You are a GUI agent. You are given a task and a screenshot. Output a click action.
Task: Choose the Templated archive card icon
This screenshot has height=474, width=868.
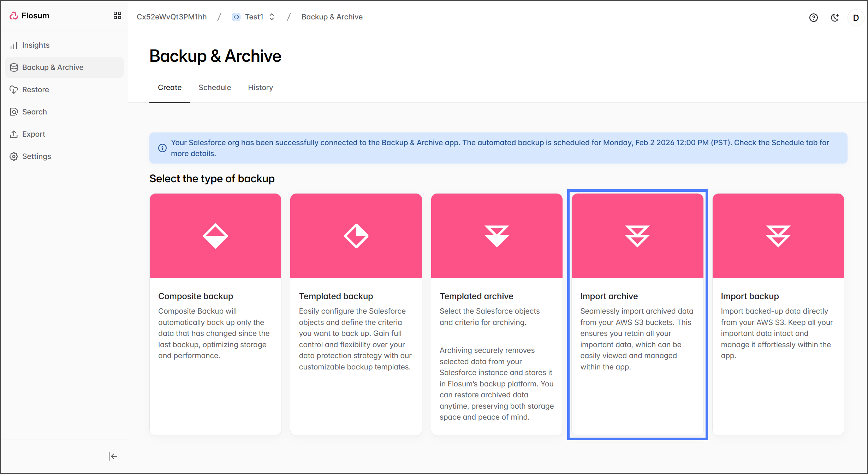point(497,236)
